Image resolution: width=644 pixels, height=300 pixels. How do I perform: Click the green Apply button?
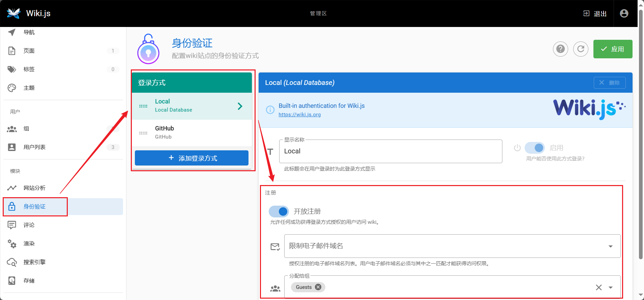click(x=612, y=49)
